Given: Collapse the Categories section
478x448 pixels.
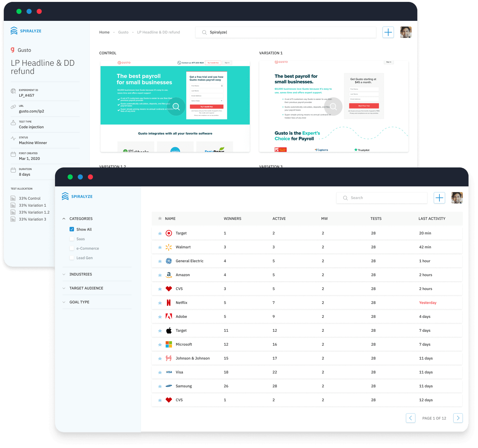Looking at the screenshot, I should [x=64, y=219].
